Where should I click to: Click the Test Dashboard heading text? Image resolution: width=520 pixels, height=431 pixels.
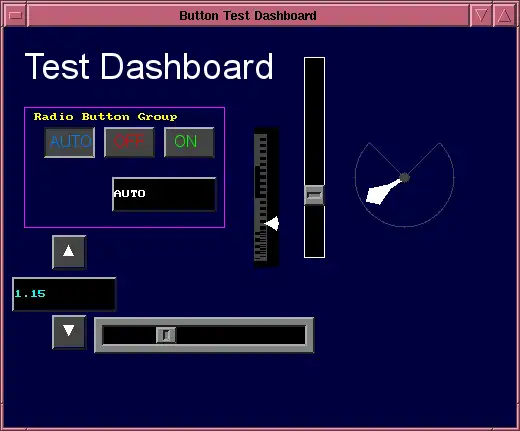tap(149, 66)
